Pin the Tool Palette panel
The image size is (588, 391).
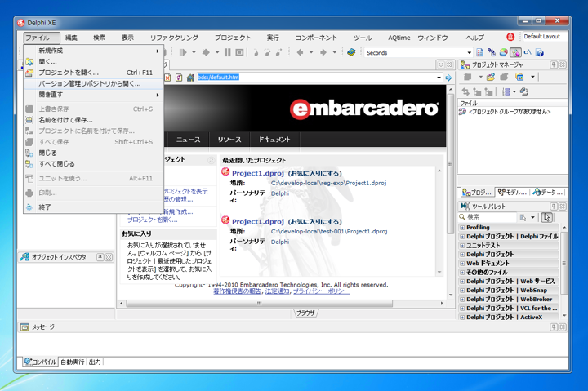coord(554,207)
